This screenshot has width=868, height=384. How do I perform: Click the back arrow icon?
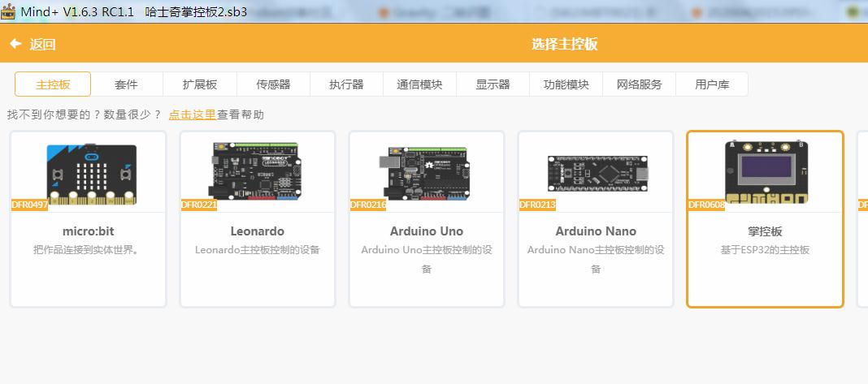point(15,44)
